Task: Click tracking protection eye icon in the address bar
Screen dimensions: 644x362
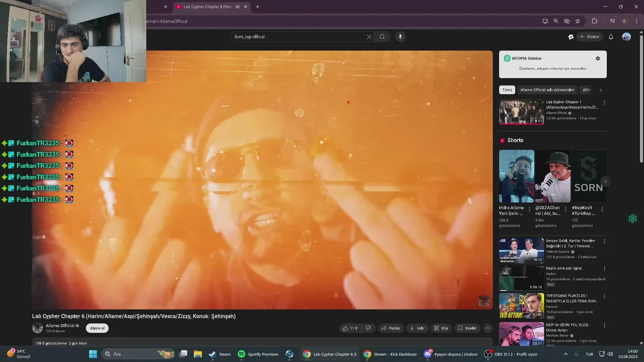Action: click(x=567, y=21)
